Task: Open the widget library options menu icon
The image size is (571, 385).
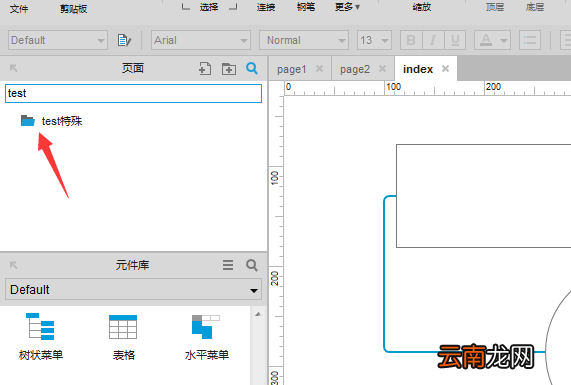Action: click(x=228, y=265)
